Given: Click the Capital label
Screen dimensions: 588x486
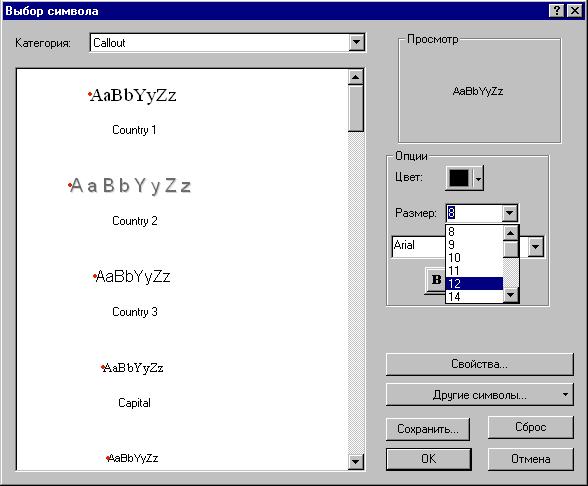Looking at the screenshot, I should point(134,403).
